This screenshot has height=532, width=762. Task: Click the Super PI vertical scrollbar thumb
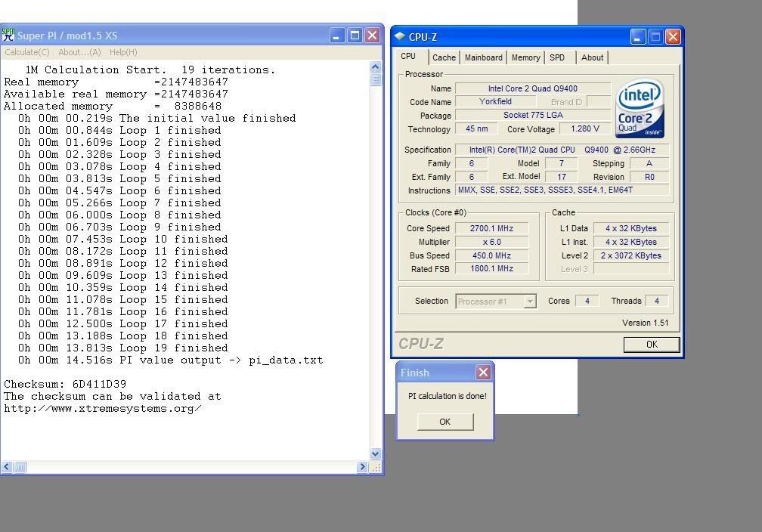(x=375, y=79)
